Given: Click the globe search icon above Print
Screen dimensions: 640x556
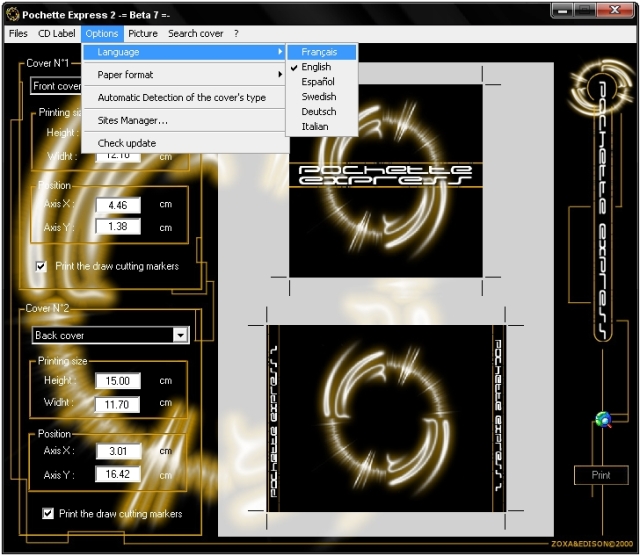Looking at the screenshot, I should pyautogui.click(x=603, y=420).
